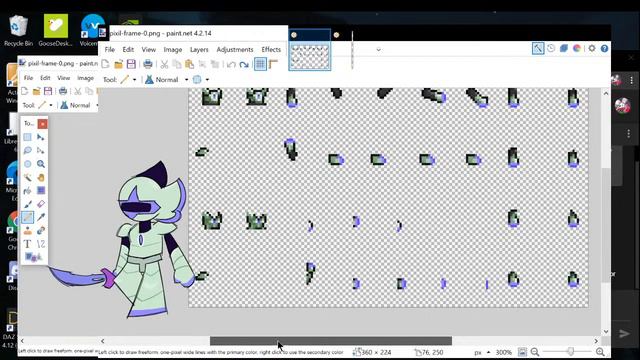The width and height of the screenshot is (640, 360).
Task: Click the Cut scissors icon in front window
Action: [164, 64]
